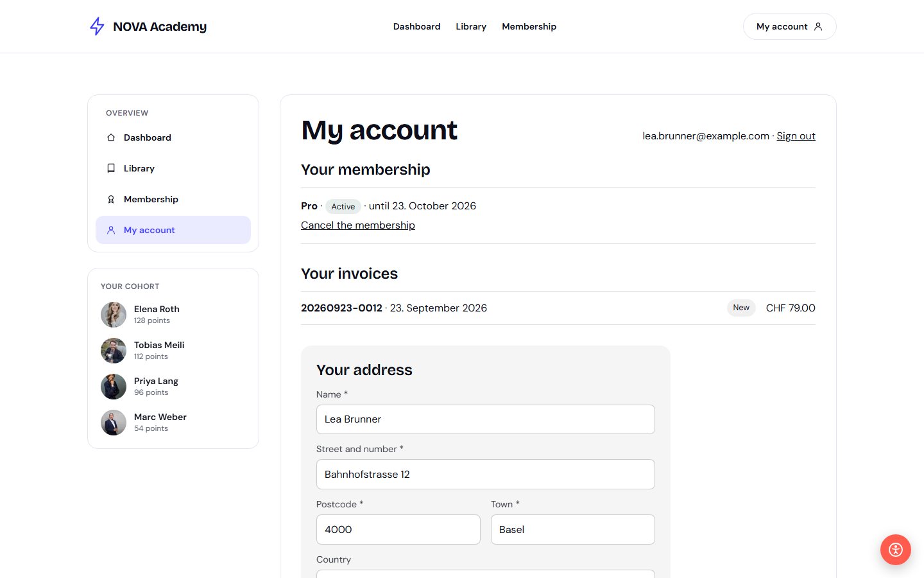This screenshot has width=924, height=578.
Task: Click the My account button in the header
Action: click(790, 26)
